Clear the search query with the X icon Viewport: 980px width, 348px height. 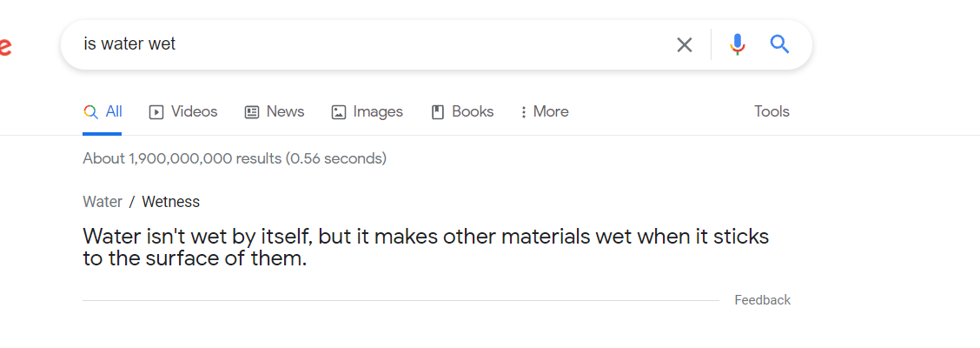(x=685, y=44)
